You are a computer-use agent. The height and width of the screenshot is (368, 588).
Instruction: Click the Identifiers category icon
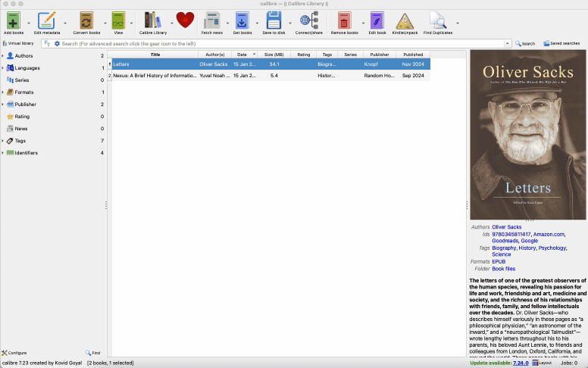tap(10, 153)
